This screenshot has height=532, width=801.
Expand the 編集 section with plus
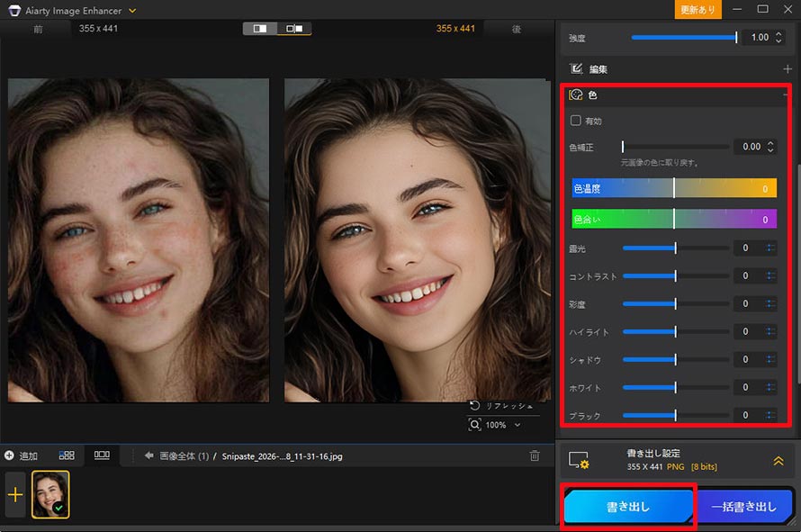point(787,69)
